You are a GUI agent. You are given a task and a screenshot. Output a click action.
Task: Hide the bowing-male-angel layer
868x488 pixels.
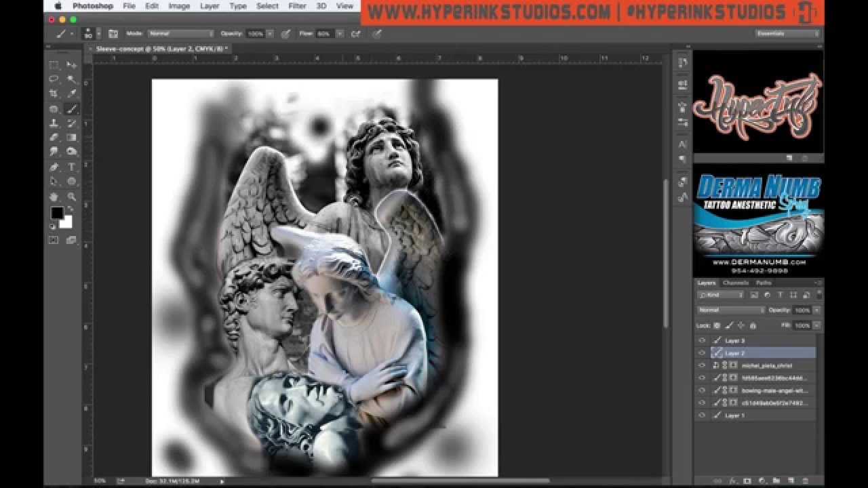pyautogui.click(x=702, y=390)
